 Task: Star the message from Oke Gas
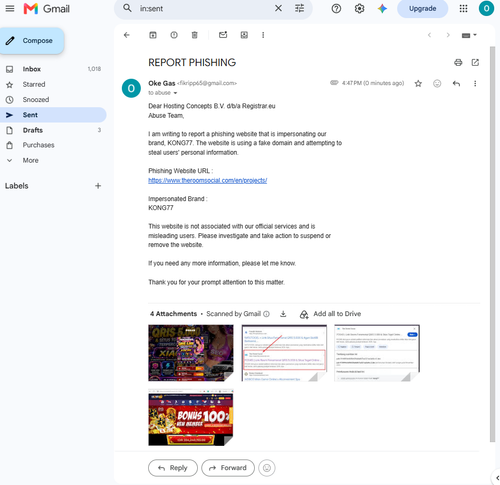(x=418, y=83)
